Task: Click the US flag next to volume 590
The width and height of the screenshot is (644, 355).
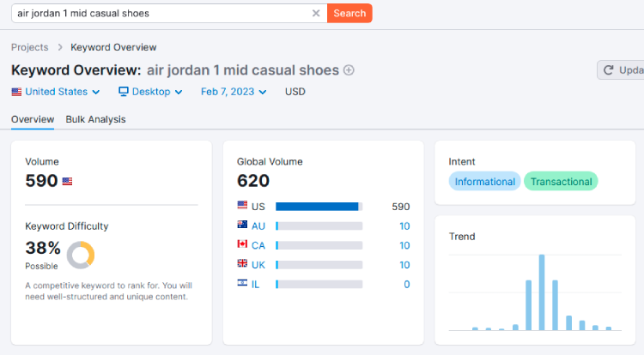Action: [67, 181]
